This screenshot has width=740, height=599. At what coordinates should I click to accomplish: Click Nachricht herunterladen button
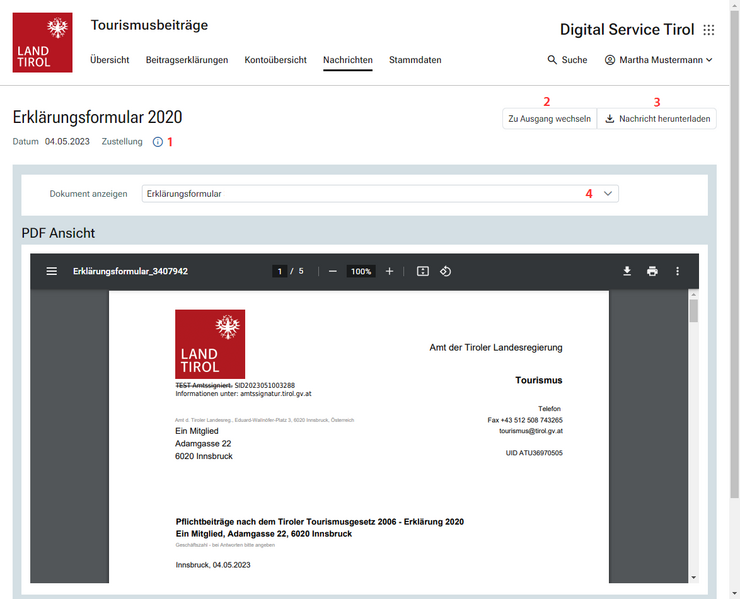pos(657,119)
